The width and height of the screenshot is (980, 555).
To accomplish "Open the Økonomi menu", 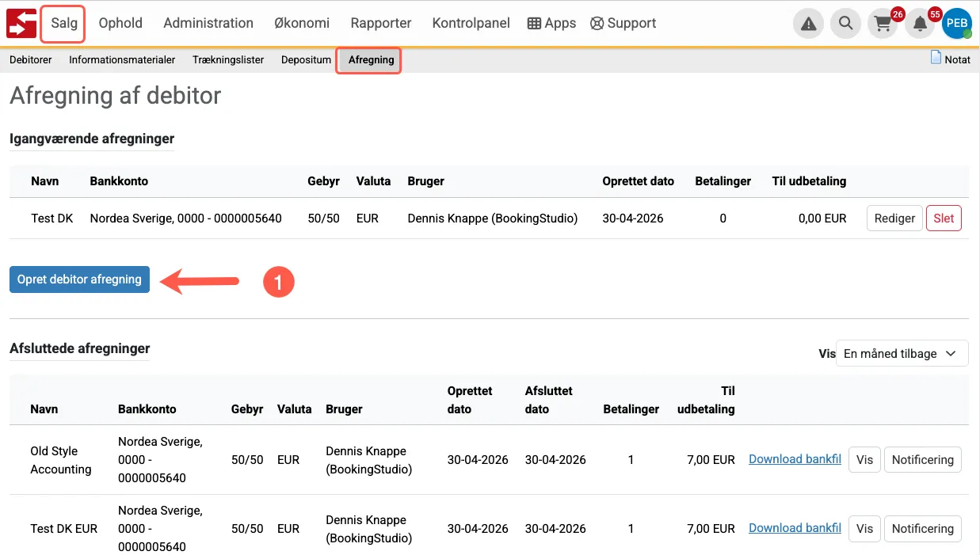I will tap(302, 23).
